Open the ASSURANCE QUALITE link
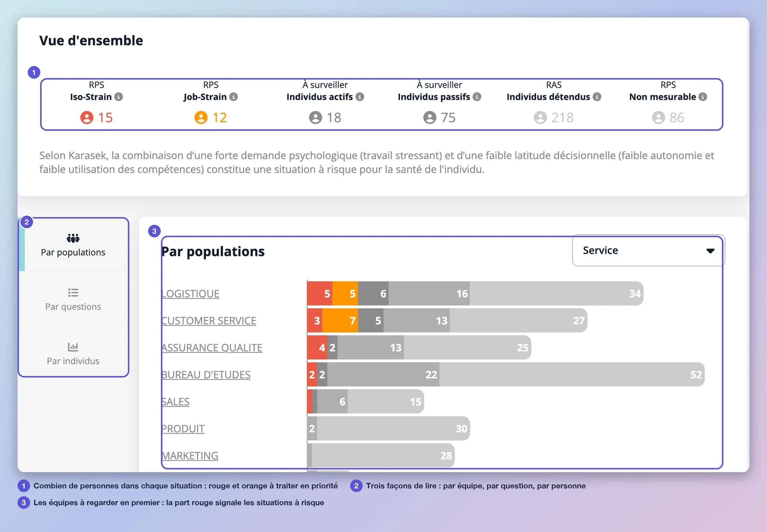Screen dimensions: 767x532 coord(212,348)
